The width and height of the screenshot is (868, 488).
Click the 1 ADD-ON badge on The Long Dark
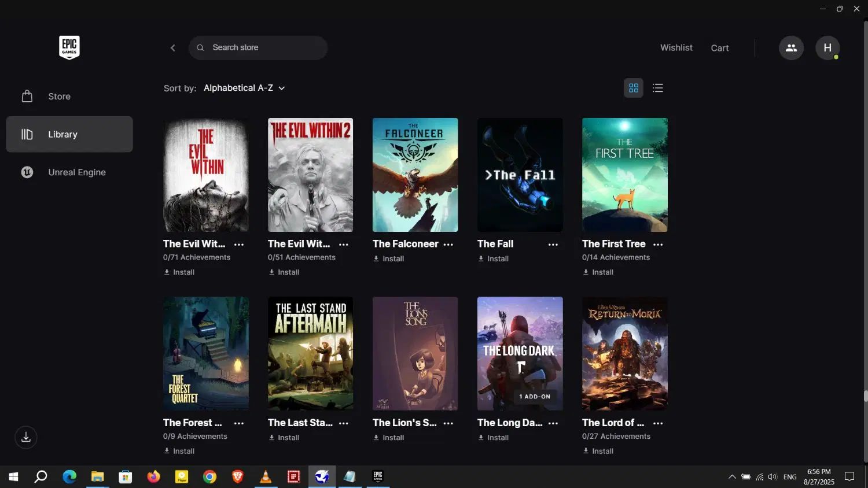point(535,397)
